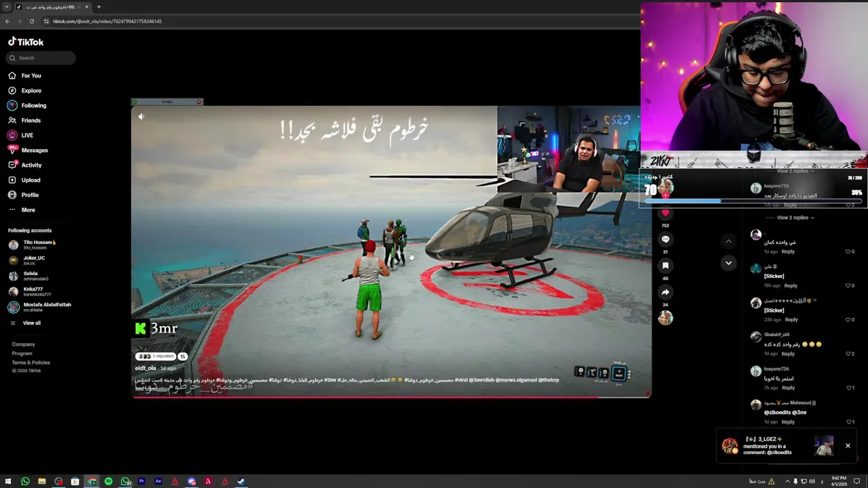Like the 'استمر يالا اخويا' comment

848,388
